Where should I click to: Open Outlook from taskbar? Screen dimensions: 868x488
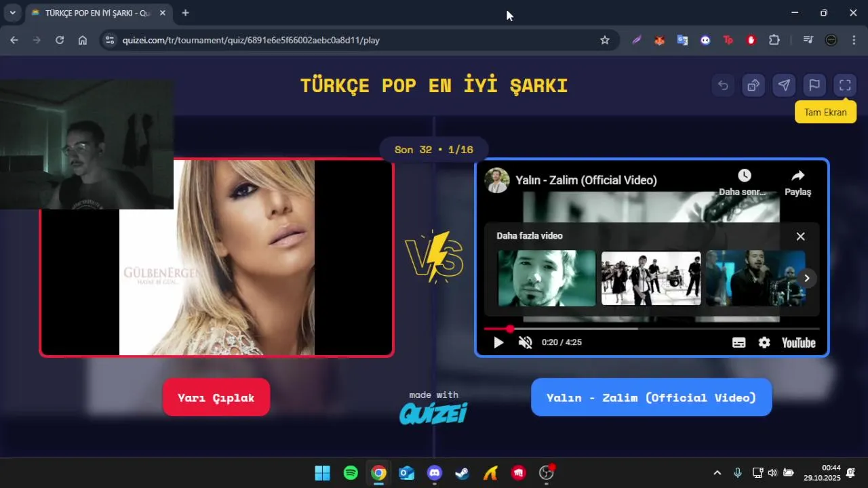(x=407, y=473)
